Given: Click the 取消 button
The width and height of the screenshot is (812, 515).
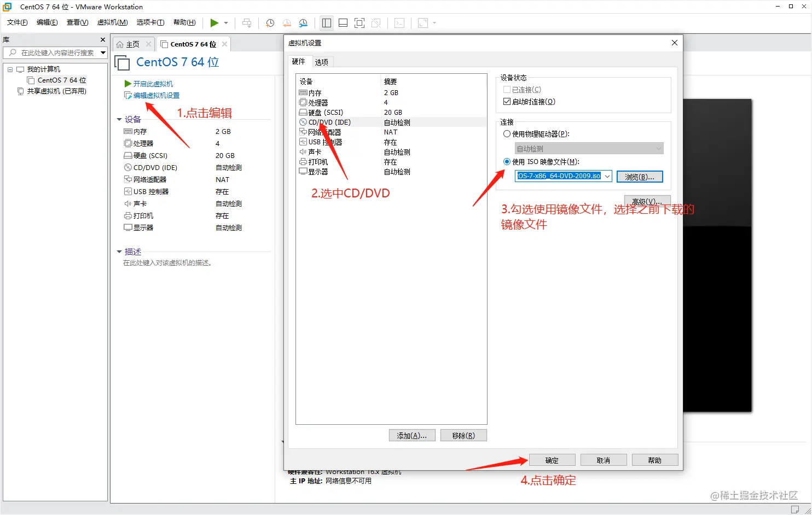Looking at the screenshot, I should (x=604, y=460).
